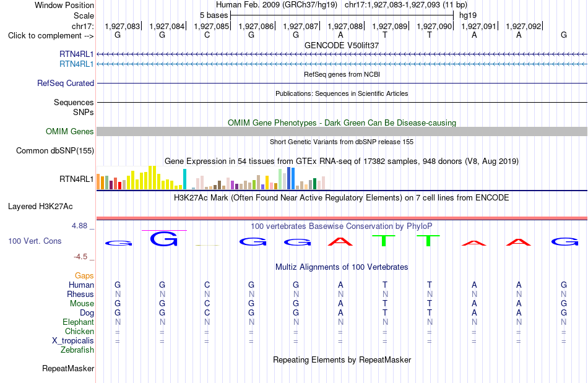The height and width of the screenshot is (383, 588).
Task: Click coordinate label 1,927,090
Action: point(435,26)
